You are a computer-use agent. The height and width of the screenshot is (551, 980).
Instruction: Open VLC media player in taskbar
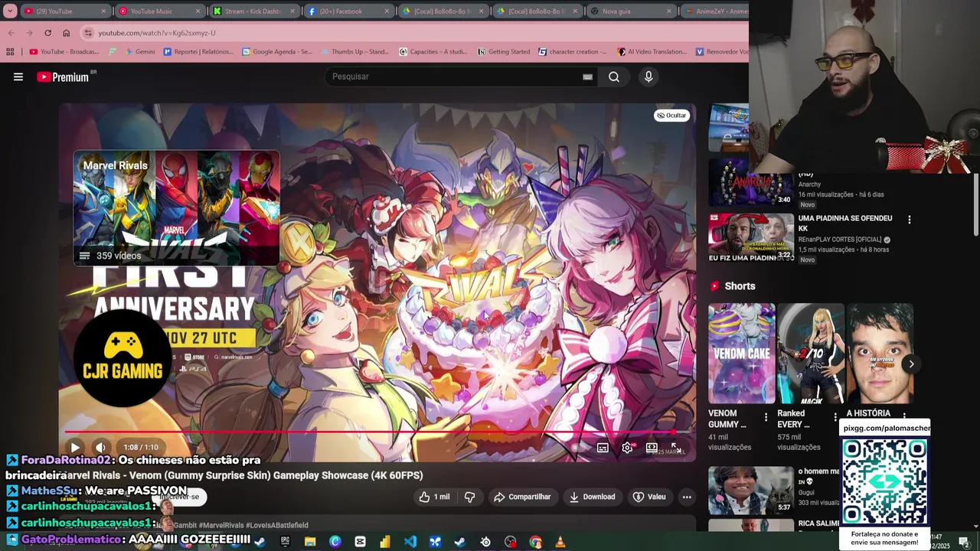pos(560,542)
